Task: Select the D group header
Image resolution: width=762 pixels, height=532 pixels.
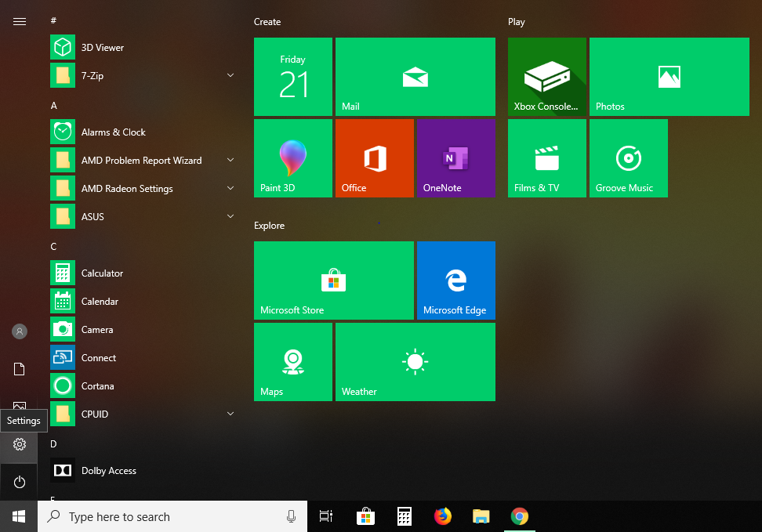Action: pos(52,443)
